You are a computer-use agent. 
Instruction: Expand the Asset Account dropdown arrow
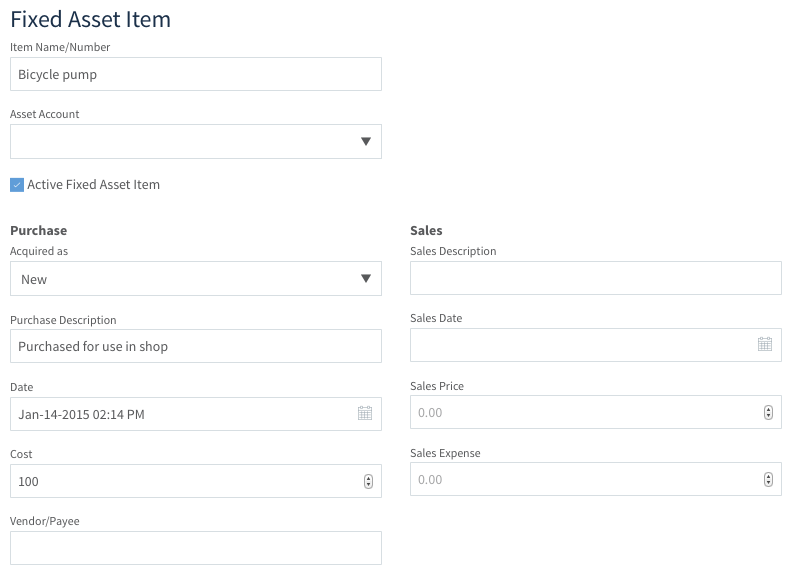(x=365, y=141)
